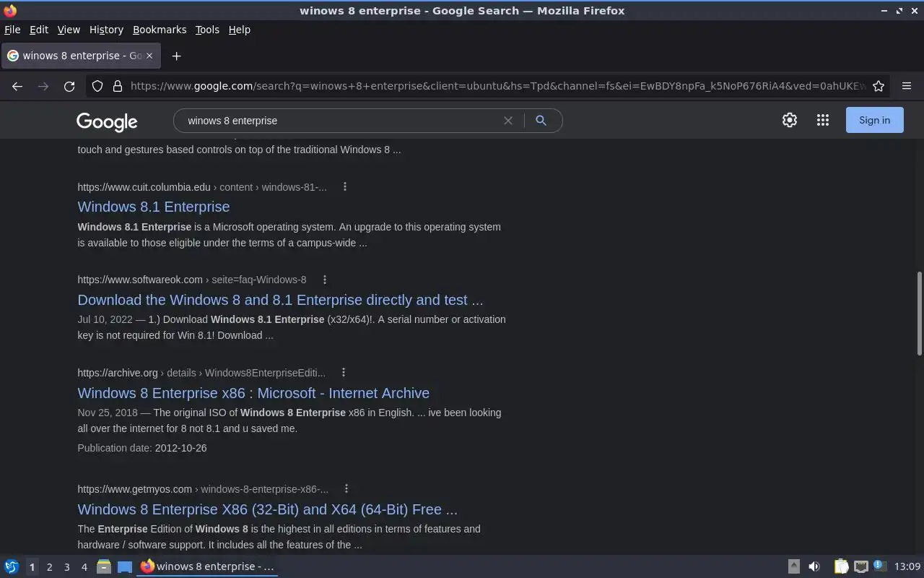Go back using the browser back arrow
Viewport: 924px width, 578px height.
coord(17,86)
